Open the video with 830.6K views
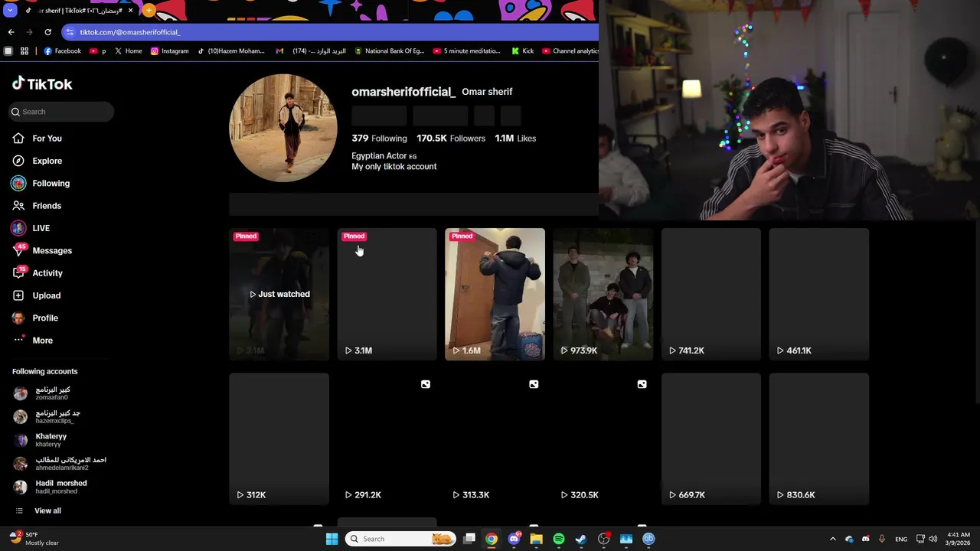Viewport: 980px width, 551px height. tap(818, 439)
